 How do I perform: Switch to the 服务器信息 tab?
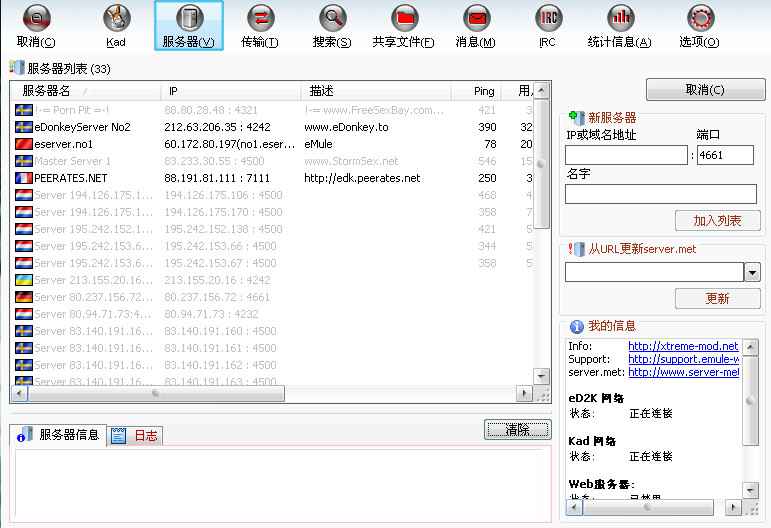[x=58, y=435]
